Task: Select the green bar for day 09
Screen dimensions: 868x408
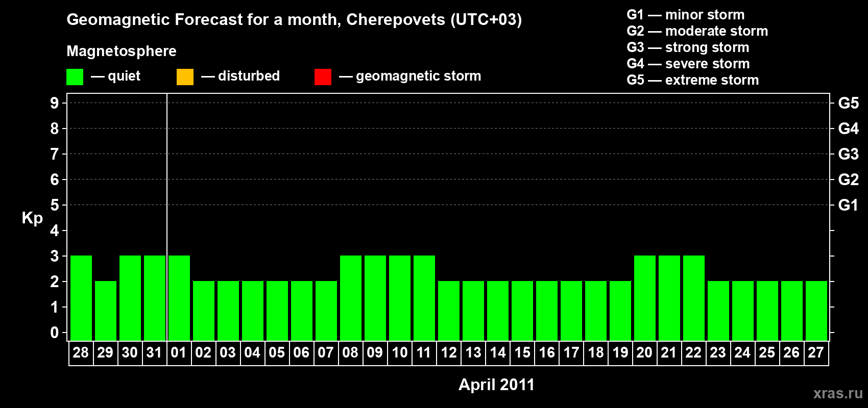Action: [x=375, y=298]
